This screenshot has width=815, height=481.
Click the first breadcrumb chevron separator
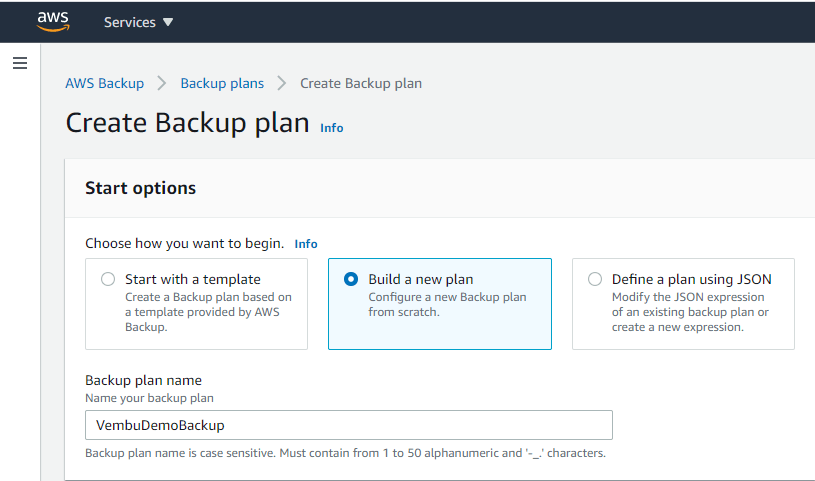pyautogui.click(x=162, y=83)
